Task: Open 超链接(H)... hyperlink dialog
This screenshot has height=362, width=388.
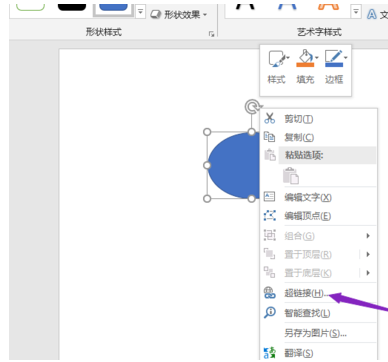Action: (x=318, y=293)
